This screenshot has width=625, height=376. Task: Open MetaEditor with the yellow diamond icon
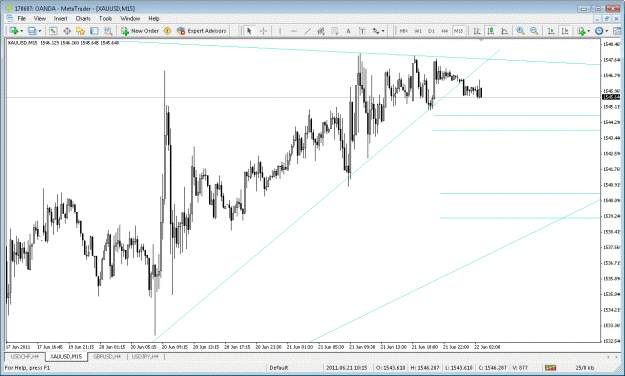tap(167, 31)
